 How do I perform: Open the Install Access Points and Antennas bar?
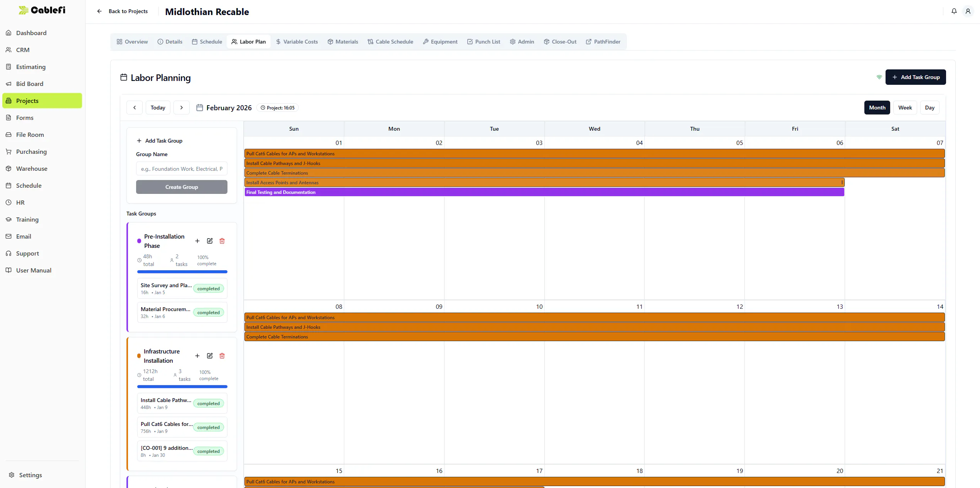click(x=544, y=182)
